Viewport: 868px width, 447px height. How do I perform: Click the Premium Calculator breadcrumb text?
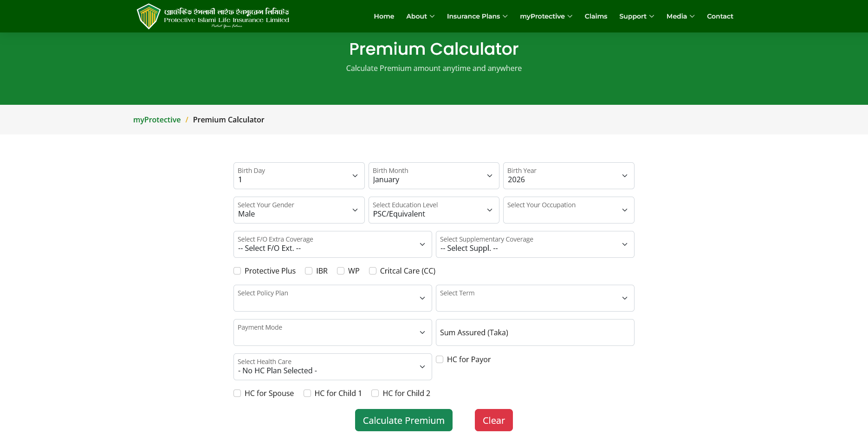[x=228, y=120]
